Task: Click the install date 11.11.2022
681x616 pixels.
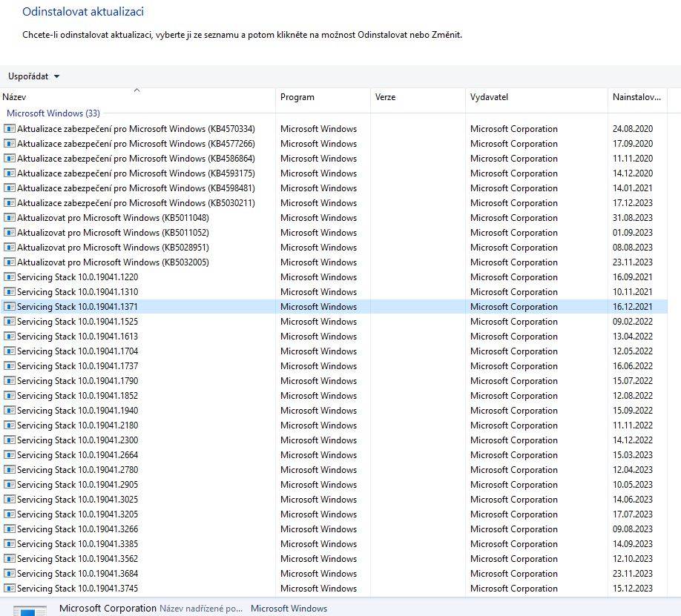Action: (632, 425)
